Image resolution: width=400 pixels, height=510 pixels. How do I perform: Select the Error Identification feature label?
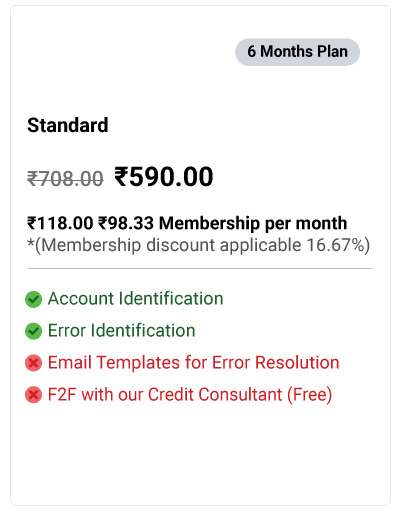[122, 330]
